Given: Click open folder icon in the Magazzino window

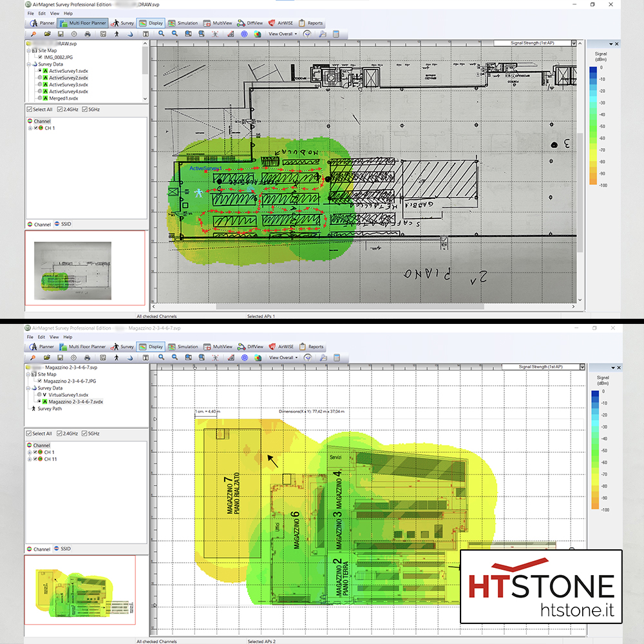Looking at the screenshot, I should tap(47, 357).
